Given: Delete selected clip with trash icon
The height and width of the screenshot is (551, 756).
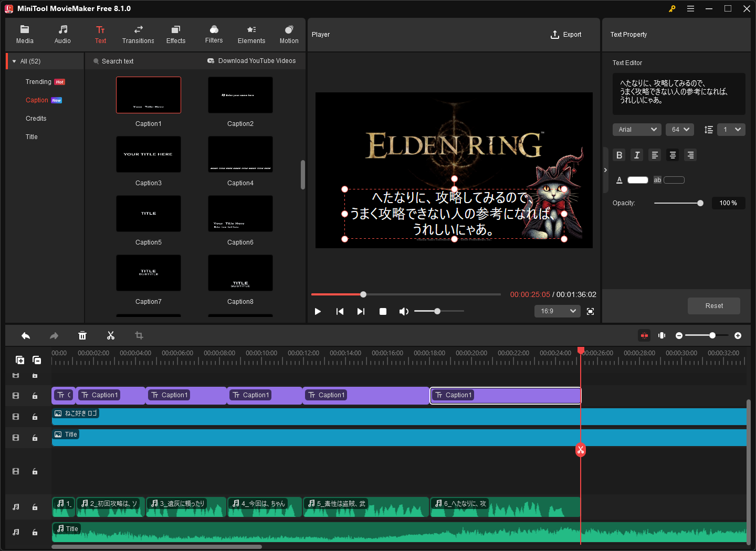Looking at the screenshot, I should (x=82, y=336).
